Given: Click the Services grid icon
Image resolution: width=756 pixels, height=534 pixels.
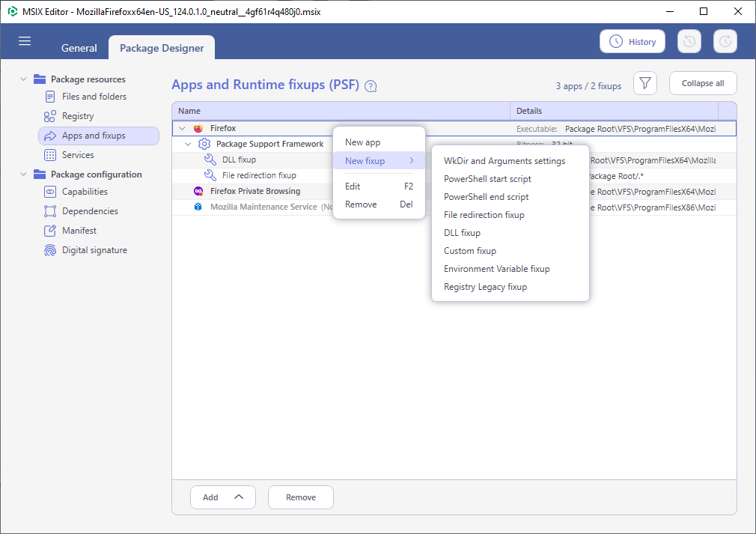Looking at the screenshot, I should (50, 155).
